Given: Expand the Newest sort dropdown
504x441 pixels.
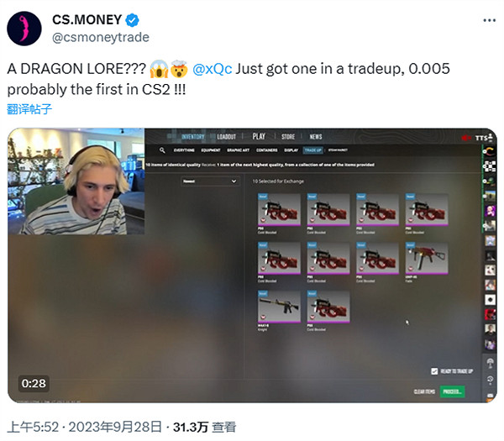Looking at the screenshot, I should click(210, 181).
